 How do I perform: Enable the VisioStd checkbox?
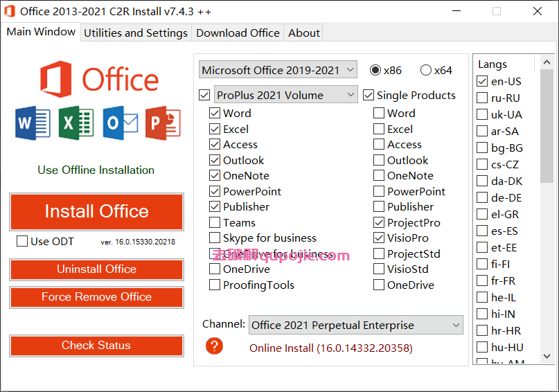pos(379,269)
